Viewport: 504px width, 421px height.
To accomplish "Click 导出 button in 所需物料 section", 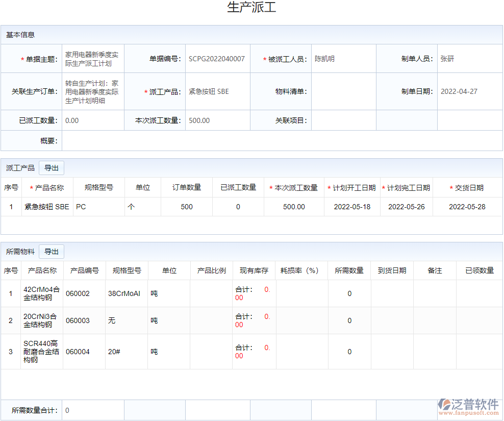I will click(x=52, y=252).
